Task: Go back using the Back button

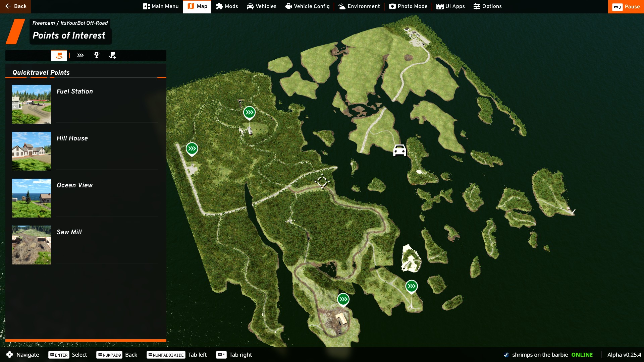Action: 15,6
